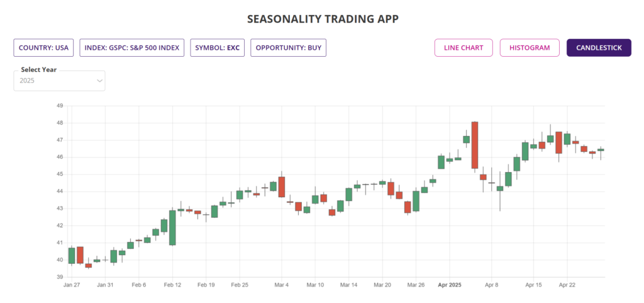Select the Candlestick chart view

pos(598,48)
